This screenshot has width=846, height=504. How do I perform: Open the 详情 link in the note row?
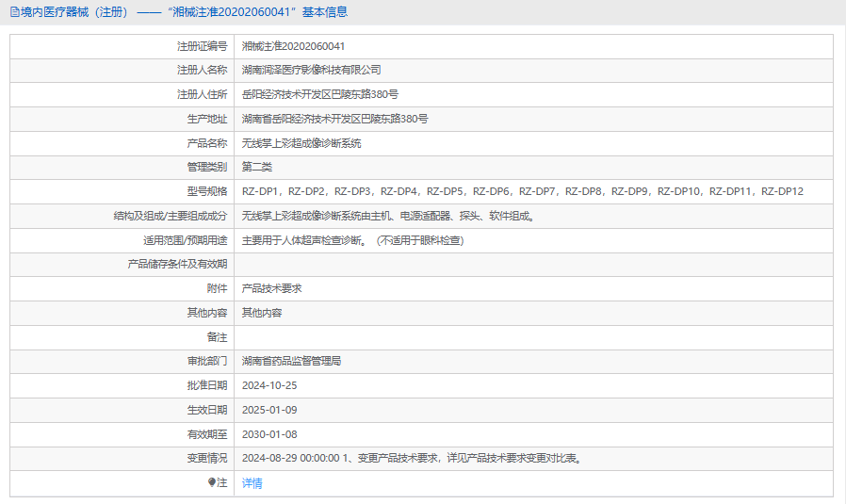tap(252, 483)
